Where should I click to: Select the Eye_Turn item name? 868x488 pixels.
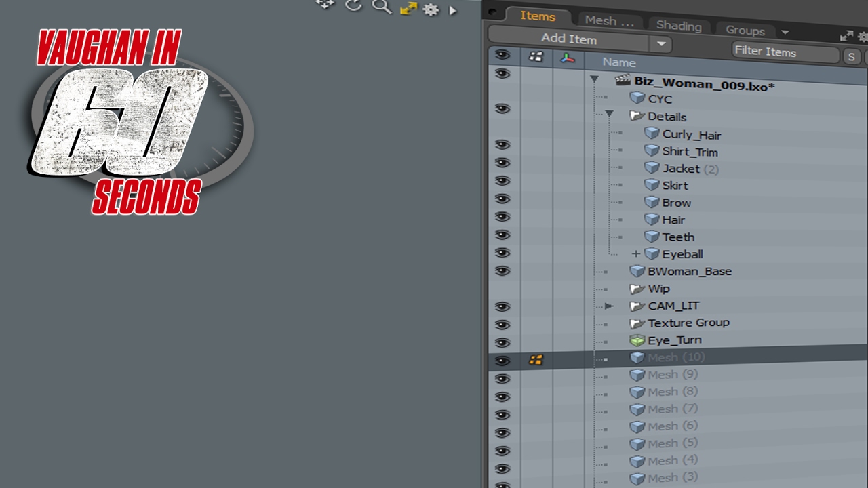[674, 340]
